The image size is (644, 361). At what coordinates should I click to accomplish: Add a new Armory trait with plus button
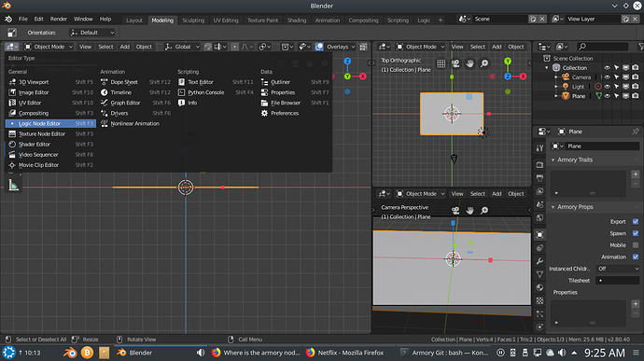pyautogui.click(x=636, y=174)
